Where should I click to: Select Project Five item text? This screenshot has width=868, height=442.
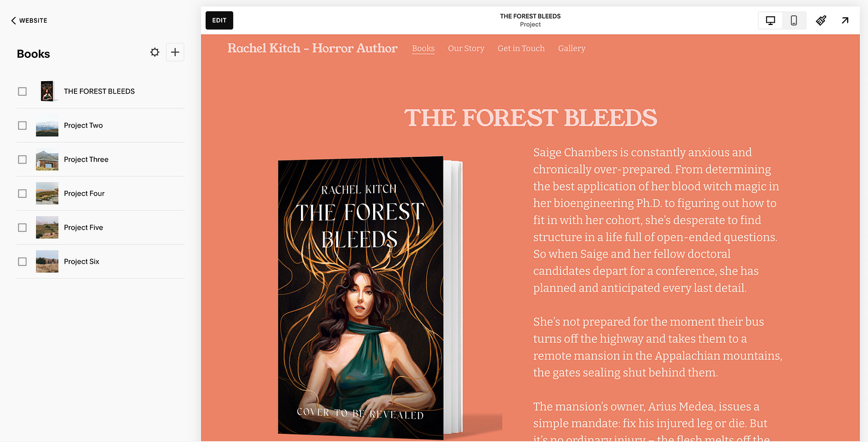(x=83, y=227)
